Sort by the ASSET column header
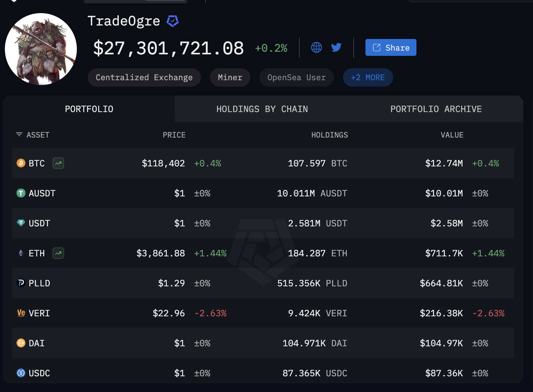This screenshot has height=392, width=533. 38,135
